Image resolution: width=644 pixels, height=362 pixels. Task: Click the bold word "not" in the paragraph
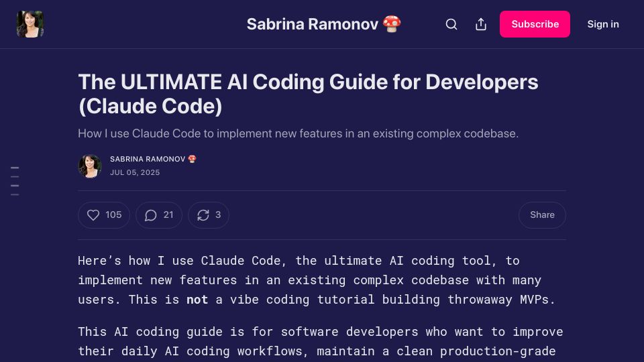click(197, 300)
